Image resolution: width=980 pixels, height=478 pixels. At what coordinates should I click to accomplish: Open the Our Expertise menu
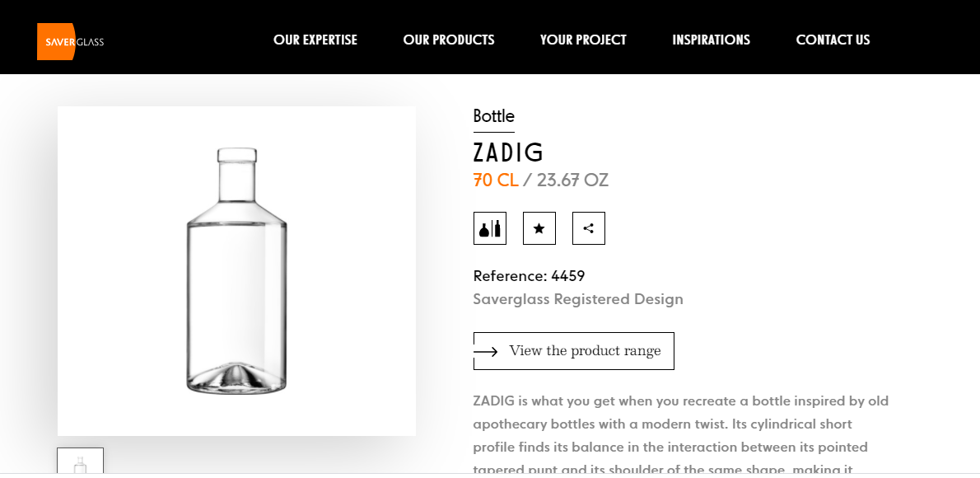[315, 40]
